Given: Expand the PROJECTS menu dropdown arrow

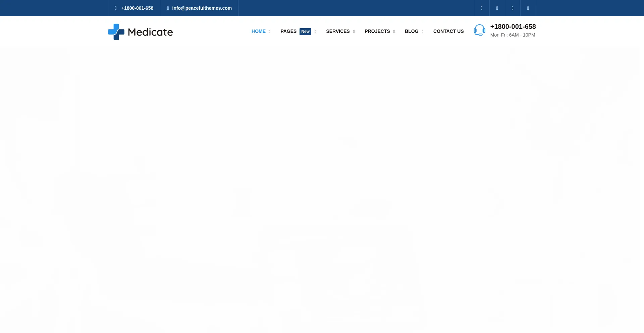Looking at the screenshot, I should [394, 32].
